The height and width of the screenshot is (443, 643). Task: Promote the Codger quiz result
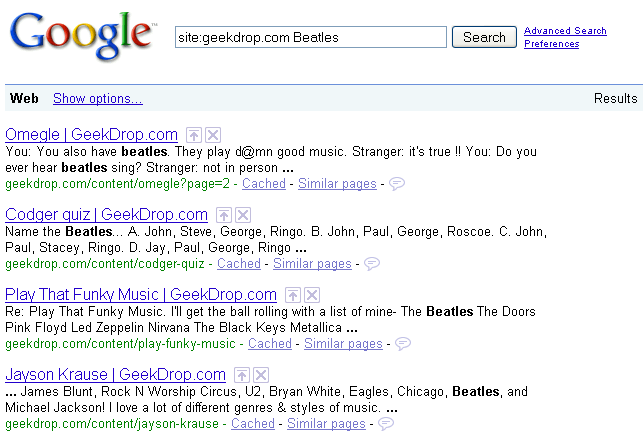225,215
